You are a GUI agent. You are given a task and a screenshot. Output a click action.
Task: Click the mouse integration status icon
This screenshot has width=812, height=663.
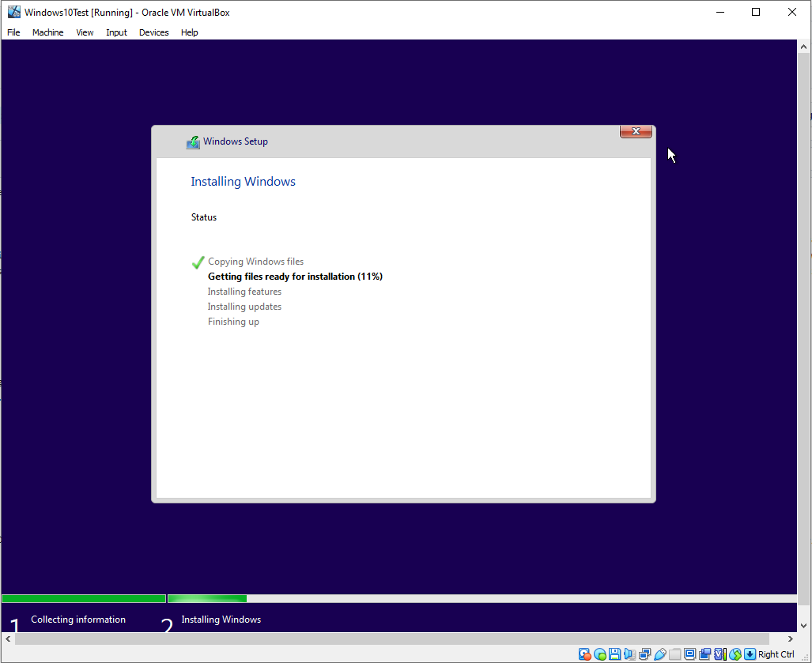coord(735,654)
